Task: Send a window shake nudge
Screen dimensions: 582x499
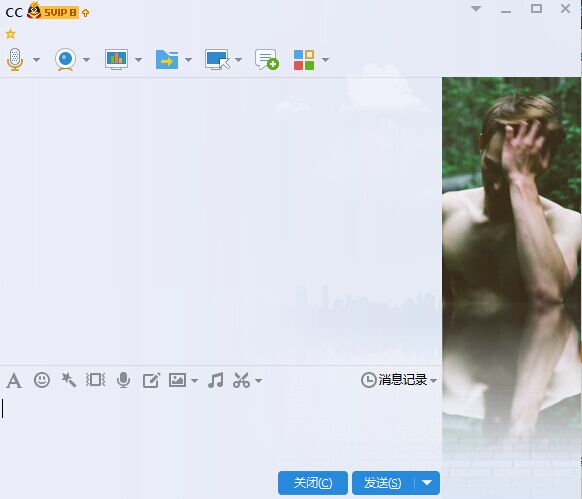Action: click(96, 380)
